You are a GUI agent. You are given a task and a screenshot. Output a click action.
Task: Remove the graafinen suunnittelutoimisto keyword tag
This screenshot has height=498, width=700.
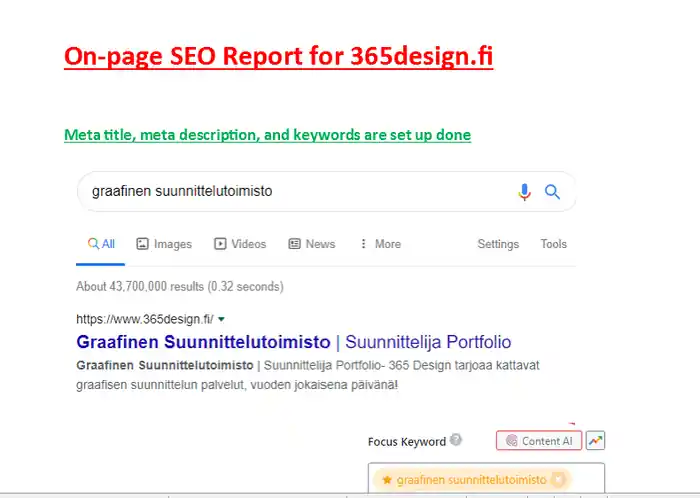558,480
